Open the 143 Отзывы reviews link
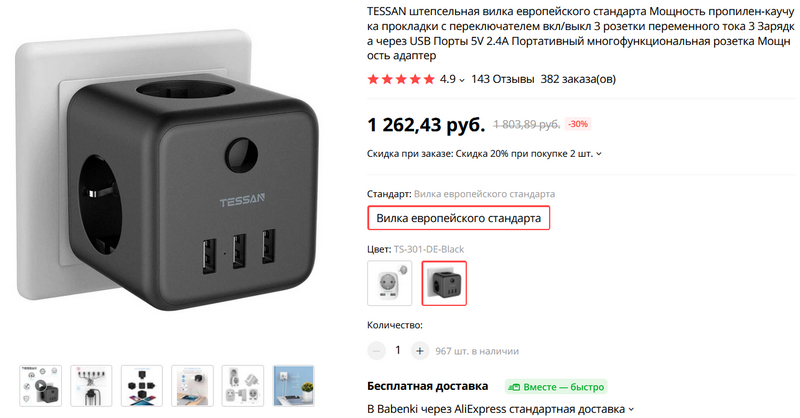Viewport: 800px width, 418px height. click(x=503, y=79)
